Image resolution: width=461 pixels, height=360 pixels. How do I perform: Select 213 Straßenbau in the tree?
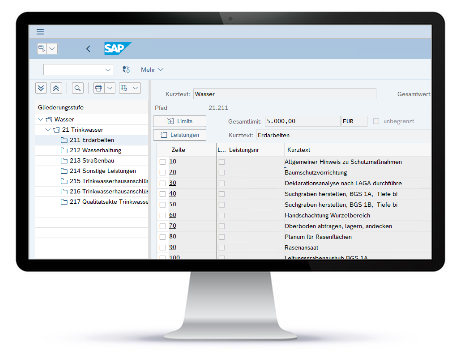point(92,161)
